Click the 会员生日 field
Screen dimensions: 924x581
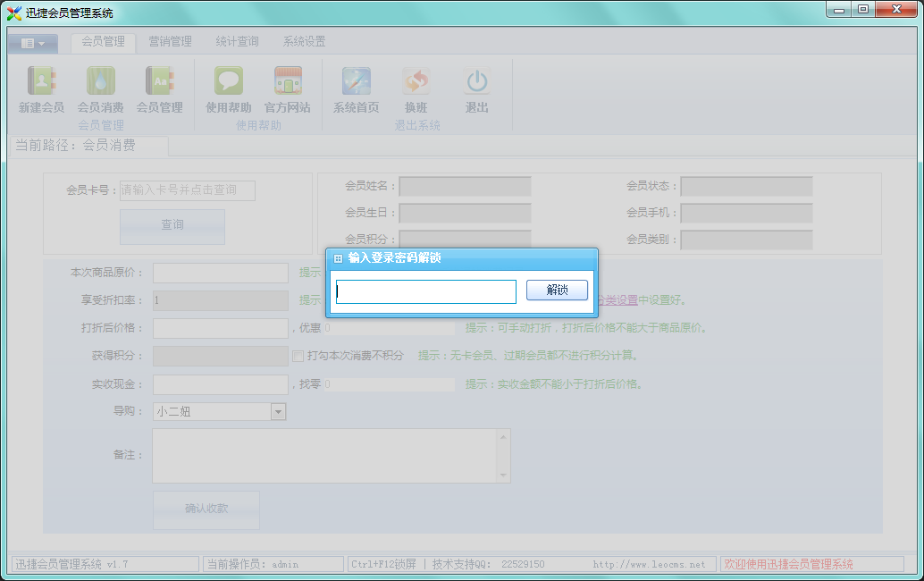coord(465,214)
